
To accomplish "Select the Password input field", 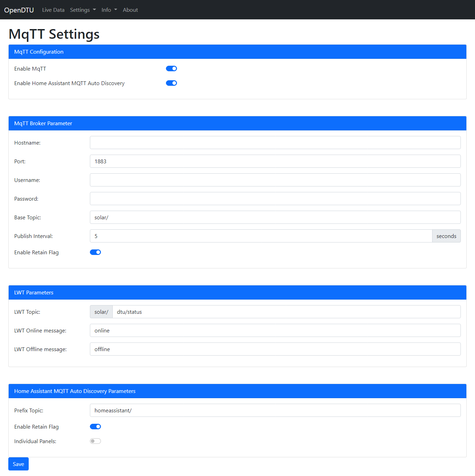I will 275,199.
